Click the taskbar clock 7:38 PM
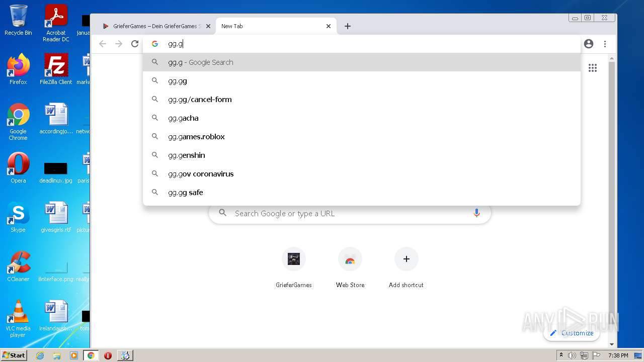Screen dimensions: 644x362 point(618,355)
